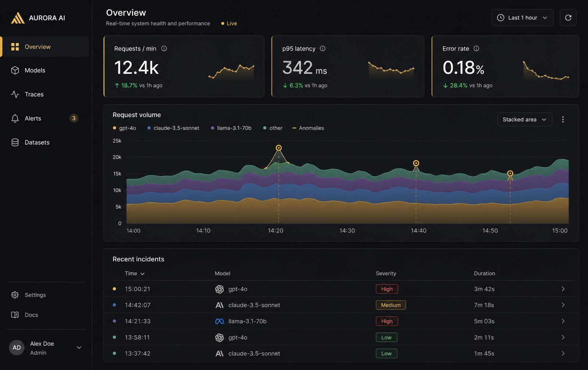
Task: Select the anomaly marker near 14:40
Action: [416, 163]
